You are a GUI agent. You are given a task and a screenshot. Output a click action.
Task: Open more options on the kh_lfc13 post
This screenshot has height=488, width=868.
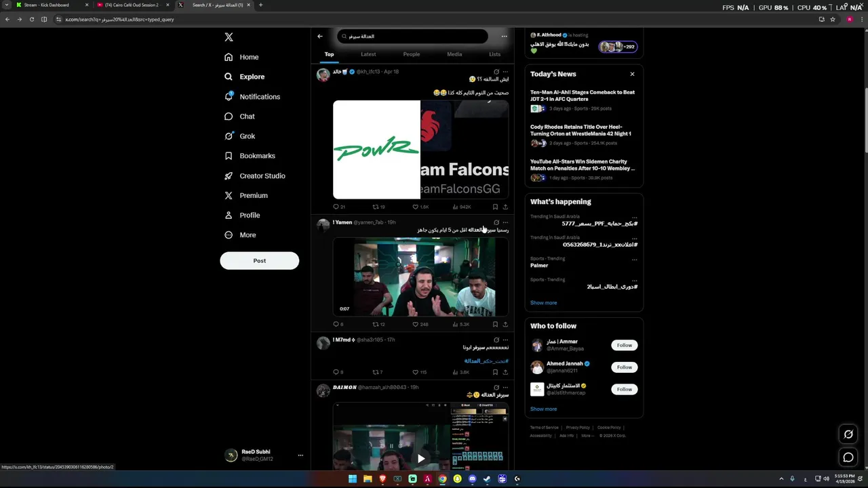[x=505, y=71]
